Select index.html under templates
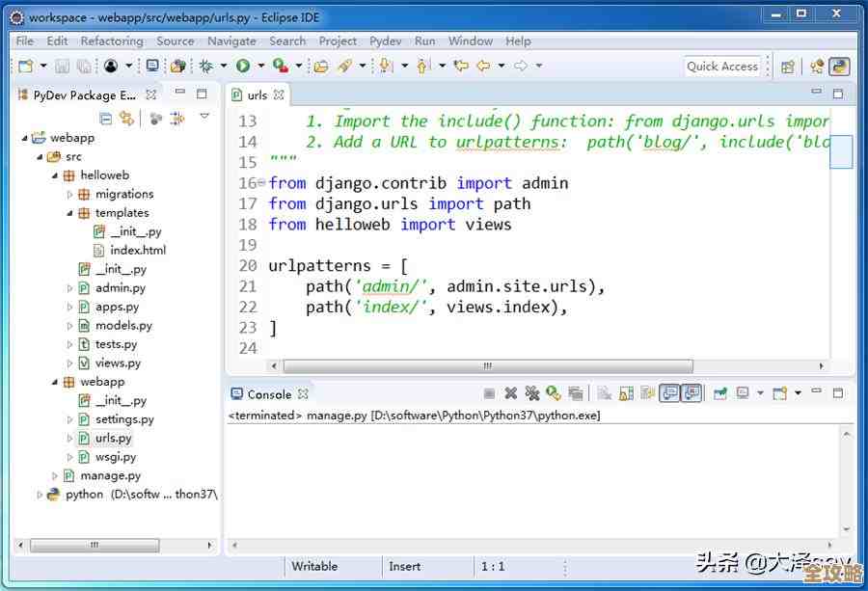 pyautogui.click(x=137, y=250)
